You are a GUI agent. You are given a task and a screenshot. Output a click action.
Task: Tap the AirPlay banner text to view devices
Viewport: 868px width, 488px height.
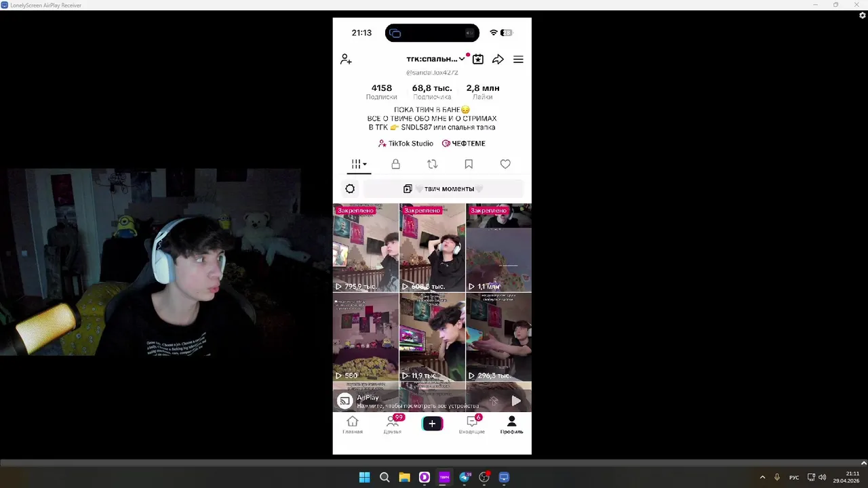coord(418,401)
